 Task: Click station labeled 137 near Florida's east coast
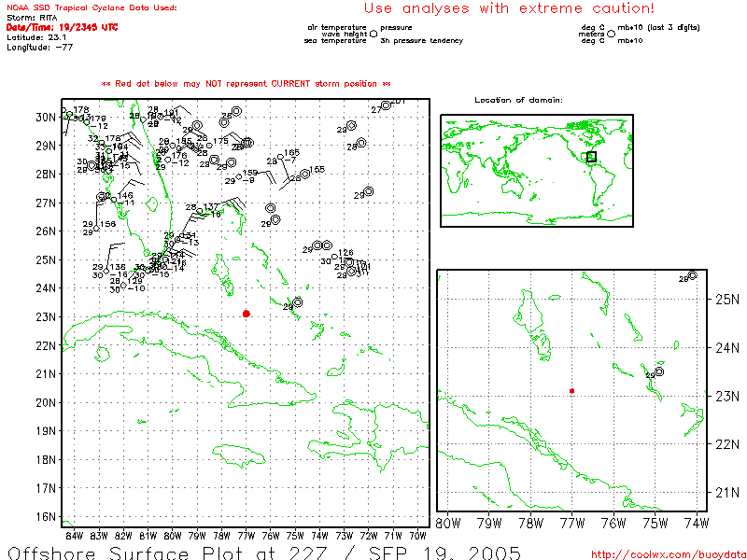200,210
